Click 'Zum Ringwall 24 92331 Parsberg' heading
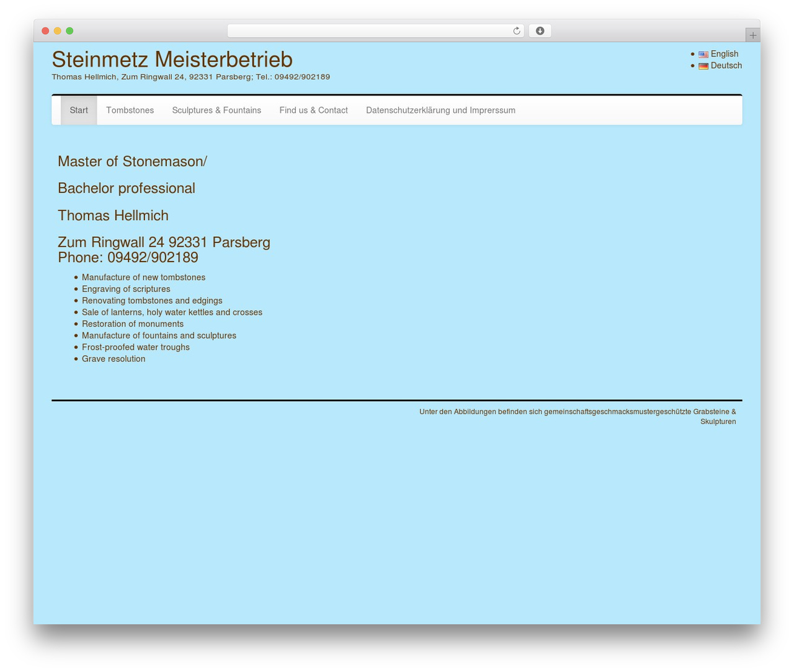The height and width of the screenshot is (672, 794). coord(164,242)
